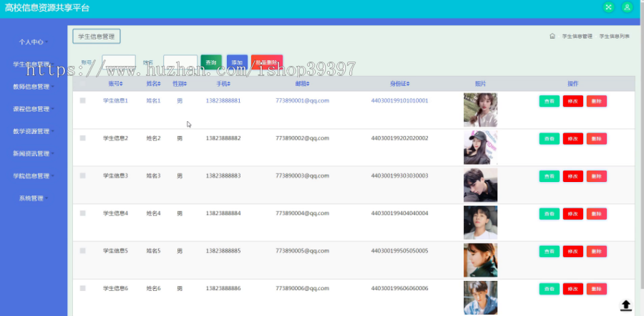Click the green 查询 search button
The height and width of the screenshot is (316, 644).
211,62
